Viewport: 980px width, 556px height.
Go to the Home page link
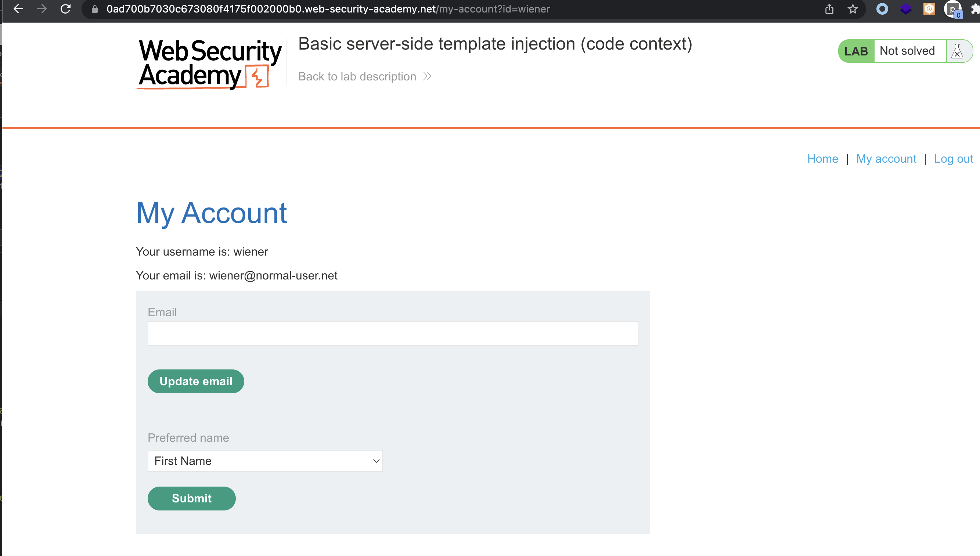[822, 159]
